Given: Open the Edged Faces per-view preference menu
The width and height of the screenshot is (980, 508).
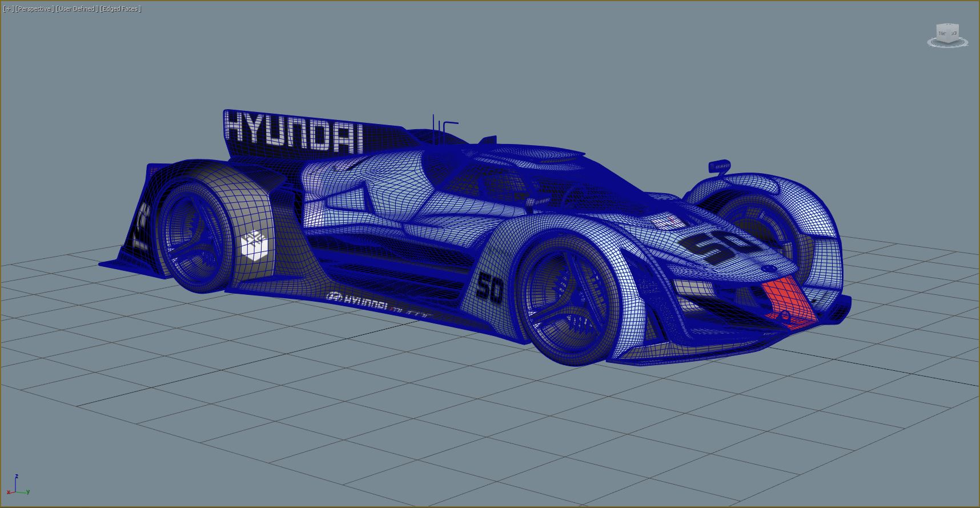Looking at the screenshot, I should 121,9.
